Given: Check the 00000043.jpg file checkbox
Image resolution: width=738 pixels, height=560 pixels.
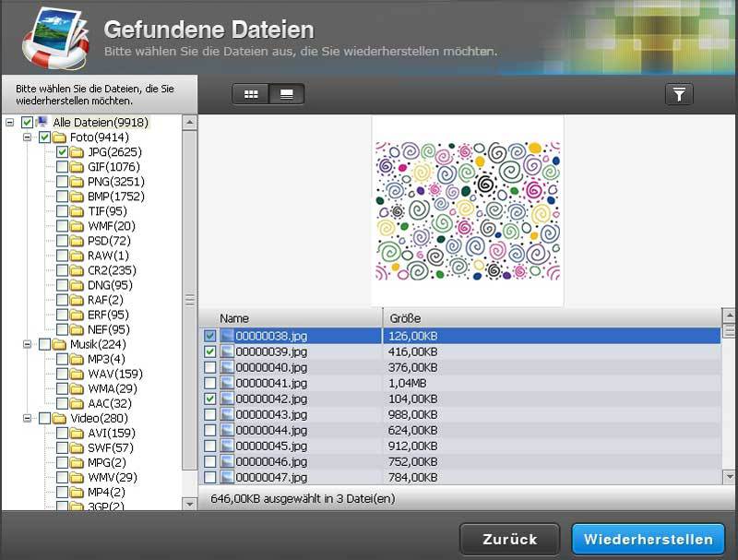Looking at the screenshot, I should point(210,414).
